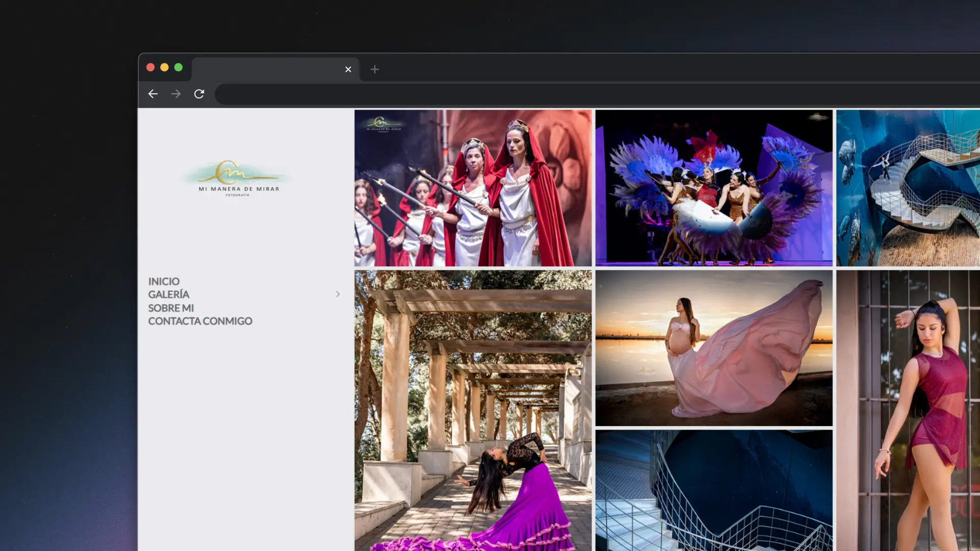
Task: Click the browser back navigation arrow
Action: (153, 94)
